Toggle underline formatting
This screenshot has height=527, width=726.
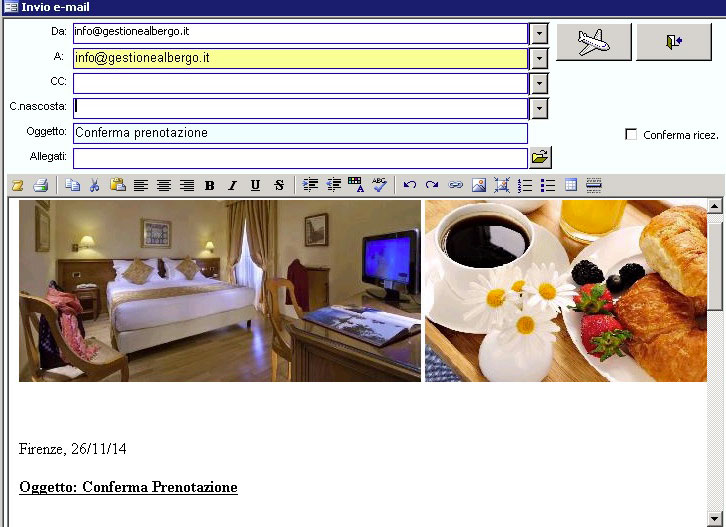click(255, 185)
